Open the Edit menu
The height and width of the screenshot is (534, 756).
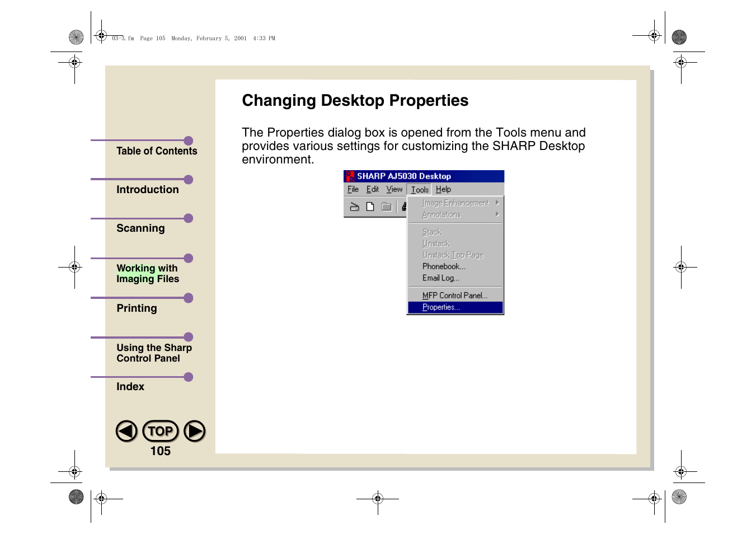point(373,189)
